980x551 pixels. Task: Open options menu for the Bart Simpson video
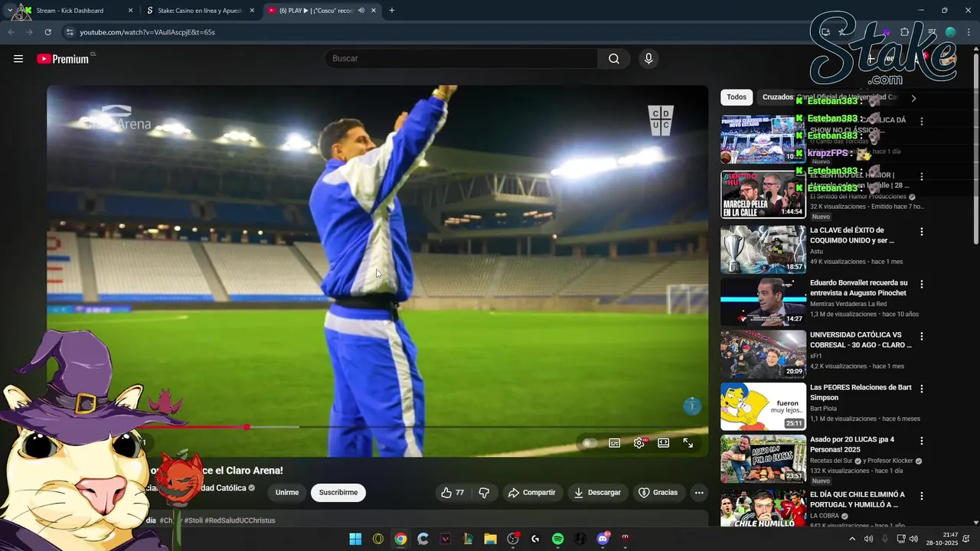click(922, 389)
